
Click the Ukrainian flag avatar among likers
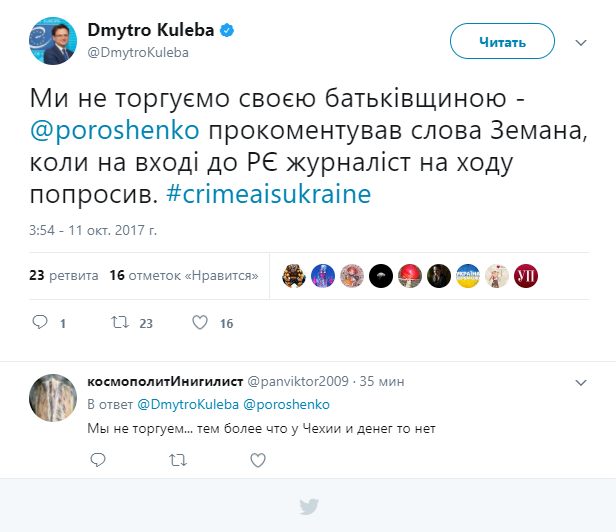[x=468, y=276]
